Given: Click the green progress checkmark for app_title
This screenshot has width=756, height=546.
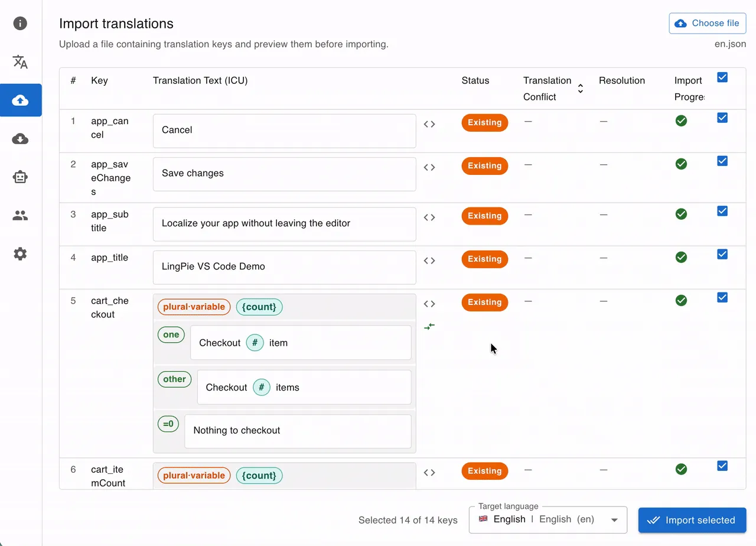Looking at the screenshot, I should click(681, 257).
